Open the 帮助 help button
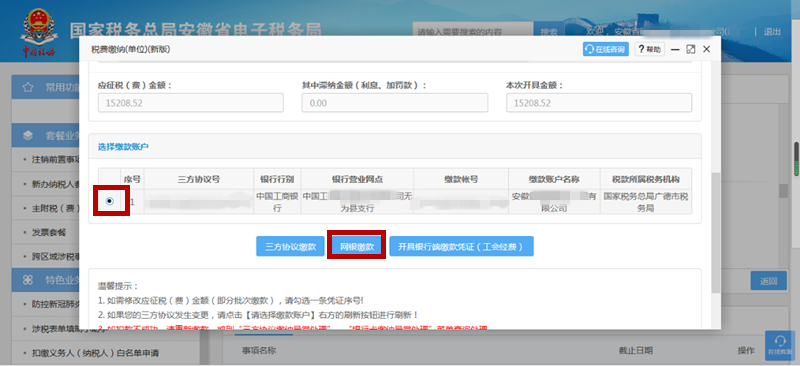 click(x=649, y=50)
